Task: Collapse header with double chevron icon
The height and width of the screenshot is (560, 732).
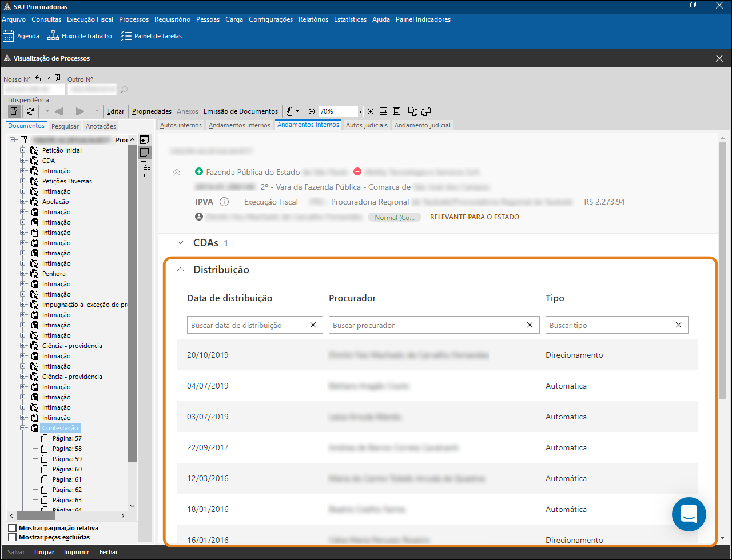Action: point(177,172)
